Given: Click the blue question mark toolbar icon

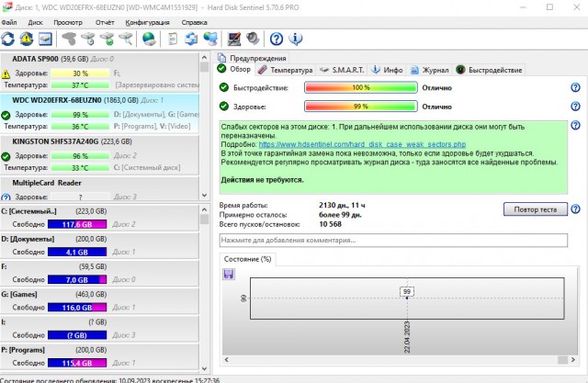Looking at the screenshot, I should [277, 39].
